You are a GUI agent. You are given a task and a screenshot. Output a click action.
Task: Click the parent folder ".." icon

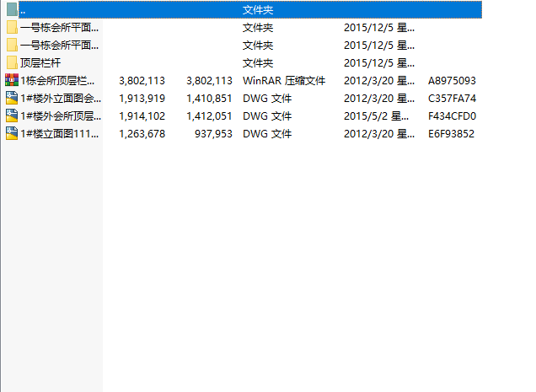12,9
